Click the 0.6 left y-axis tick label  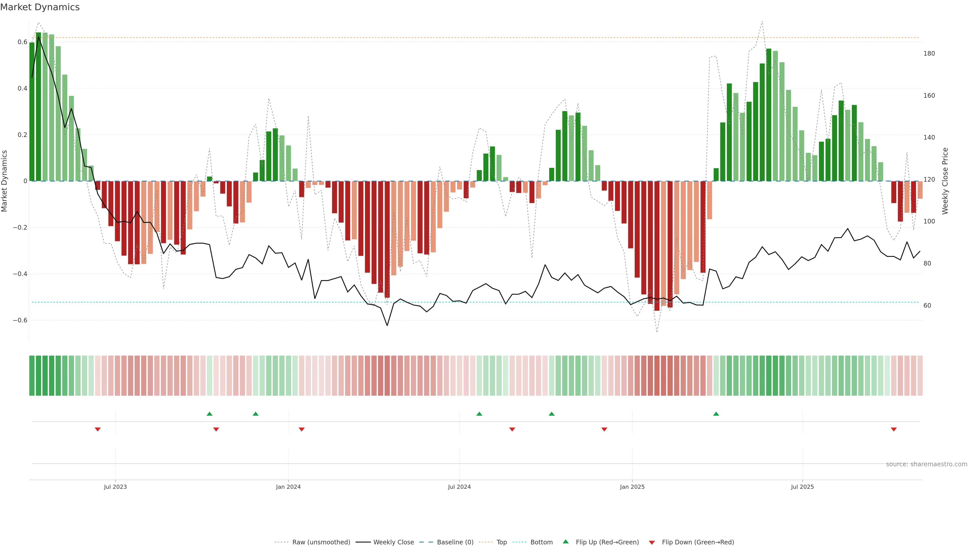pyautogui.click(x=22, y=42)
